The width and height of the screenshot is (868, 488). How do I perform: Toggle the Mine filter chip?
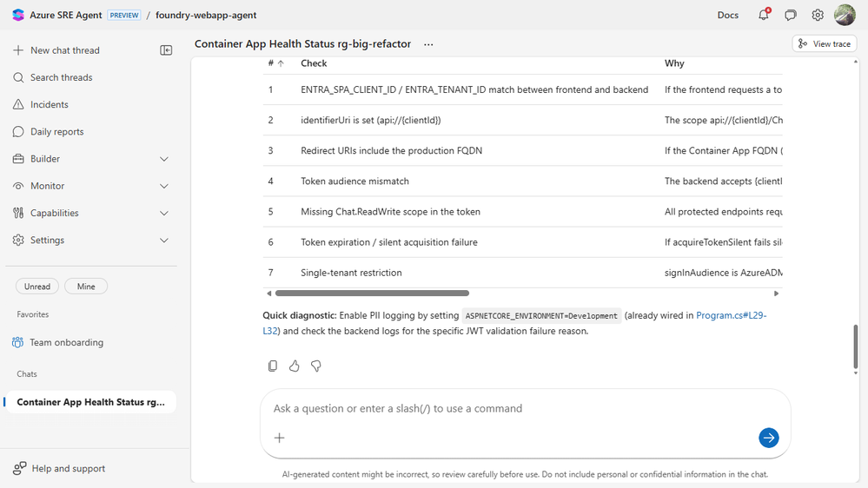(86, 287)
